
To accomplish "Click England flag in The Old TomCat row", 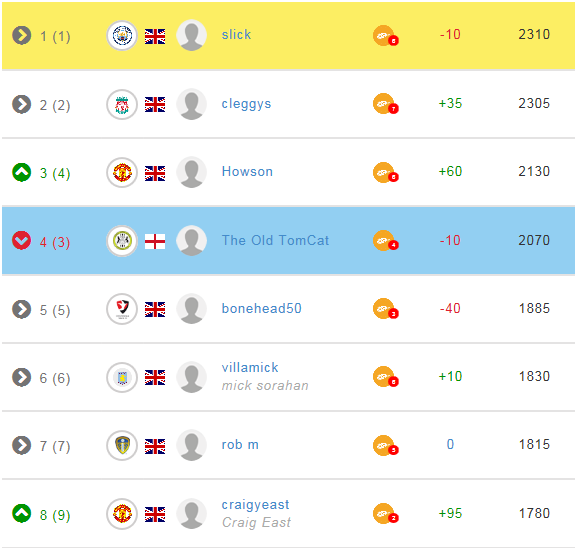I will coord(155,241).
